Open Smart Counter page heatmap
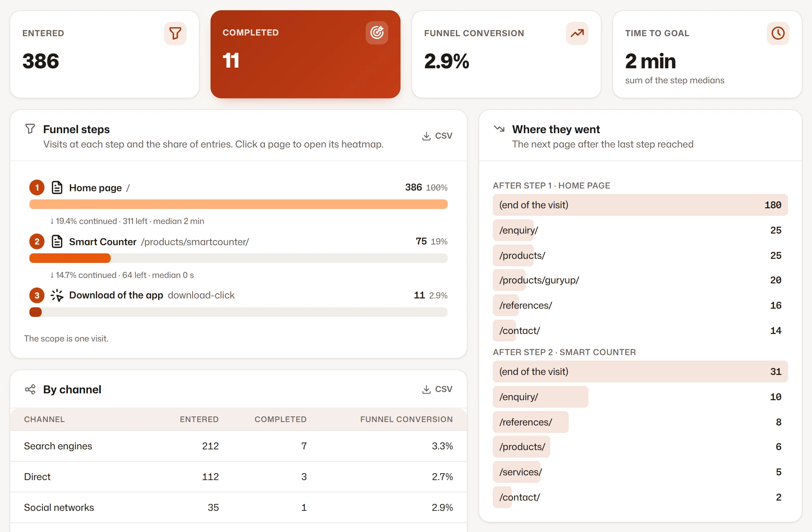The image size is (812, 532). point(103,242)
